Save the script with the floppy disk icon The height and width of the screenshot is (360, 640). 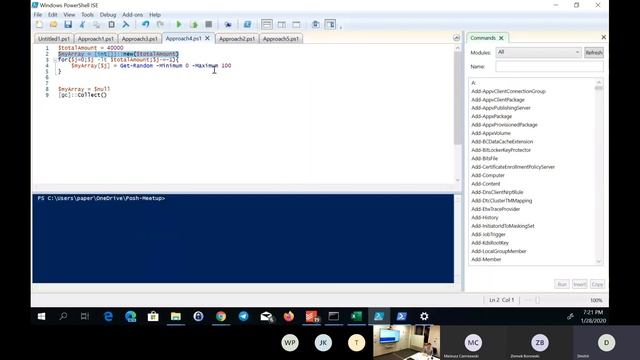click(x=68, y=24)
